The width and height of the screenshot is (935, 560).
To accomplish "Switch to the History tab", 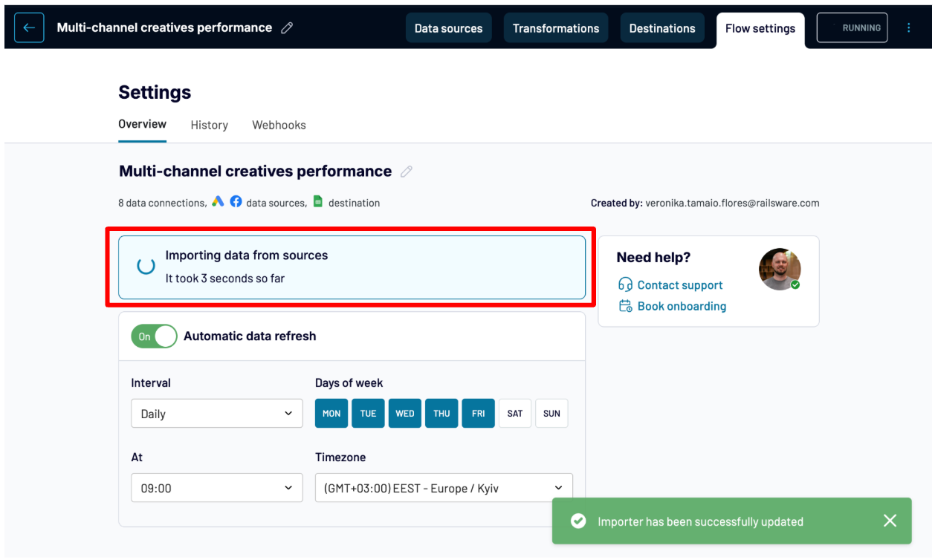I will 209,125.
